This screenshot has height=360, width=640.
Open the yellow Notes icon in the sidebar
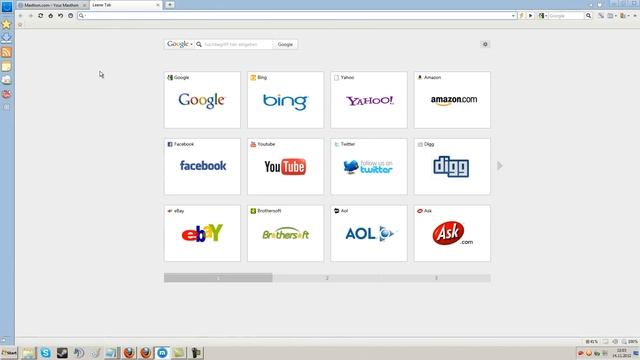7,66
